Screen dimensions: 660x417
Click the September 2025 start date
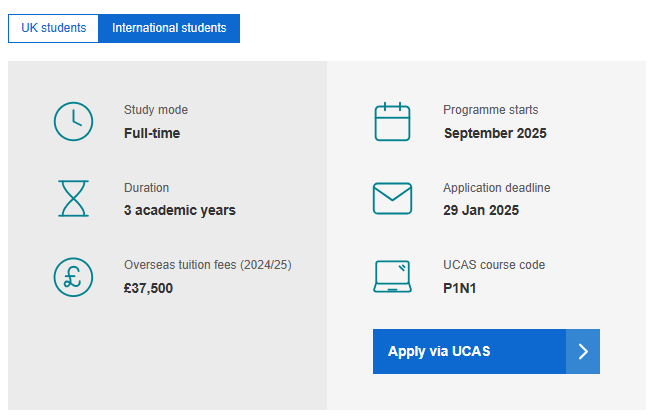pos(495,133)
